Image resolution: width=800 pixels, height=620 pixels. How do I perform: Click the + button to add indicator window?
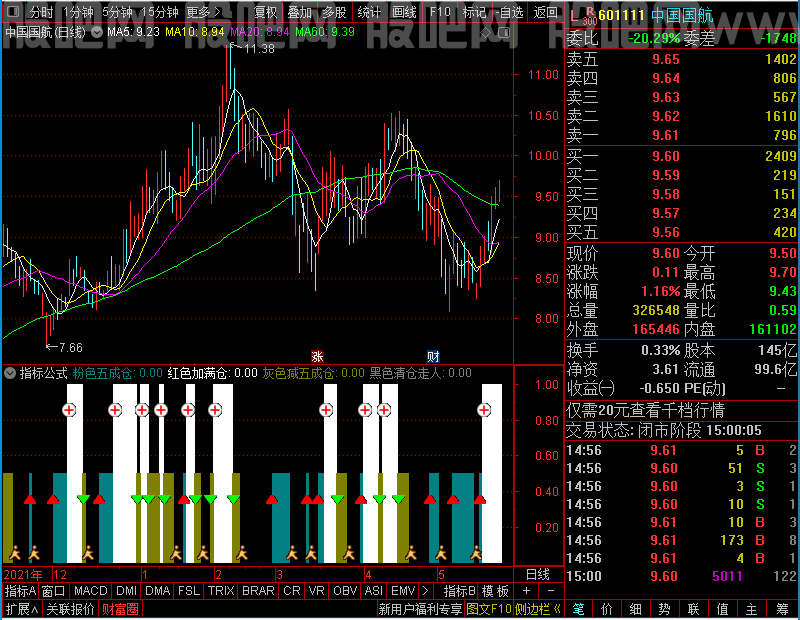coord(527,591)
